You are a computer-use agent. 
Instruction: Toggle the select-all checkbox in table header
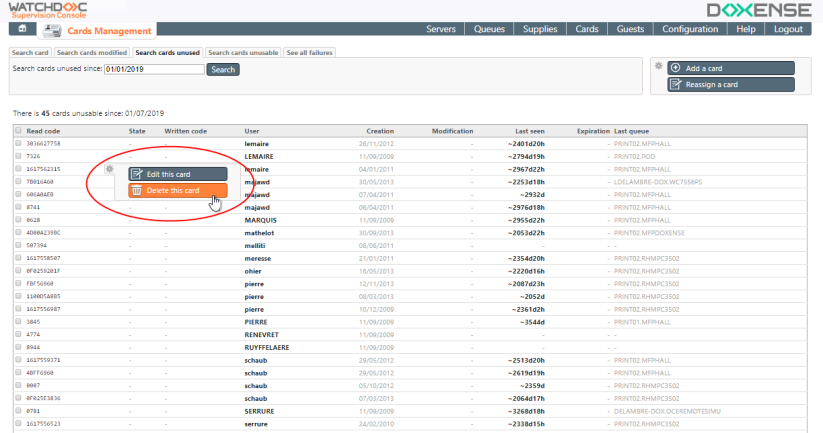tap(18, 131)
